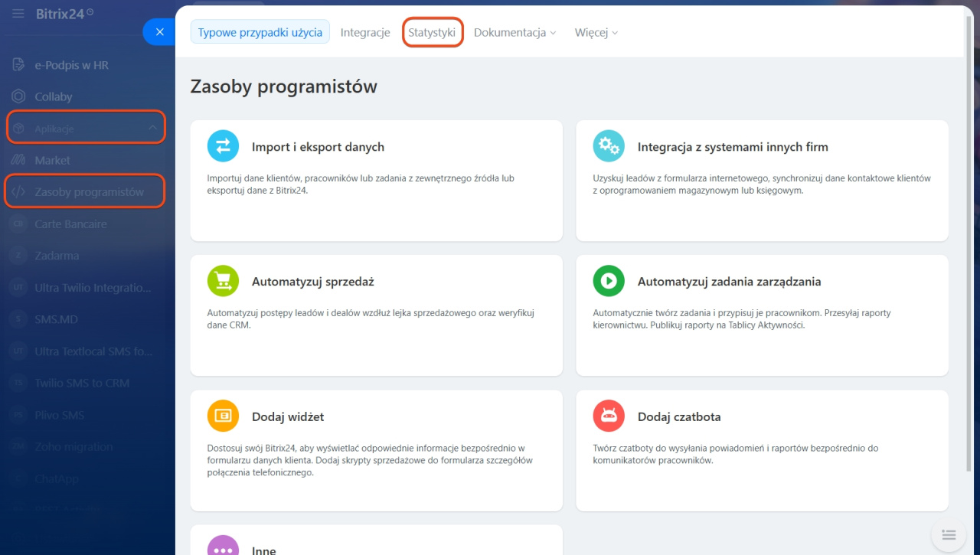Select Typowe przypadki użycia tab
The width and height of the screenshot is (980, 555).
click(260, 32)
